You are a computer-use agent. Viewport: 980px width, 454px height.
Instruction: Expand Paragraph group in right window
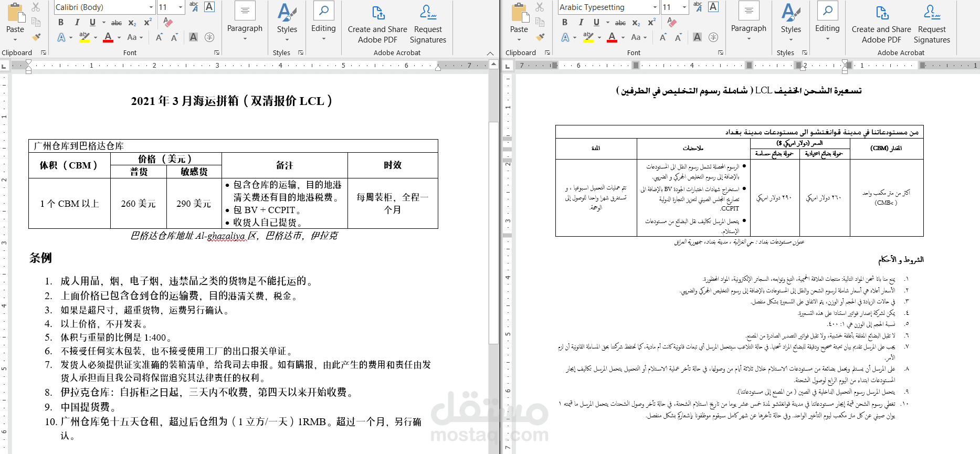click(749, 22)
